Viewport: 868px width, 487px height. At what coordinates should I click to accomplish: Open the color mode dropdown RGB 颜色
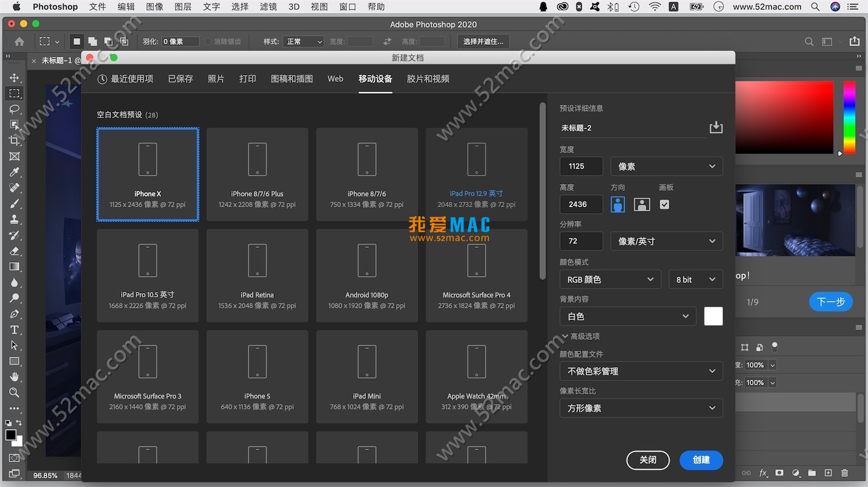(611, 279)
